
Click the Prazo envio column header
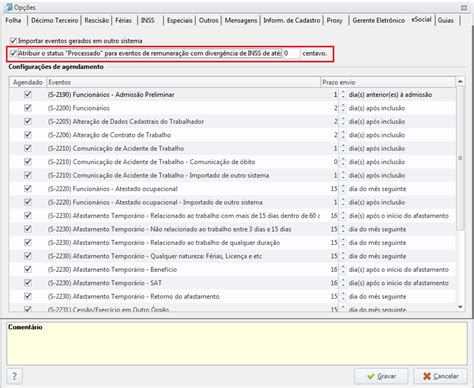point(388,82)
